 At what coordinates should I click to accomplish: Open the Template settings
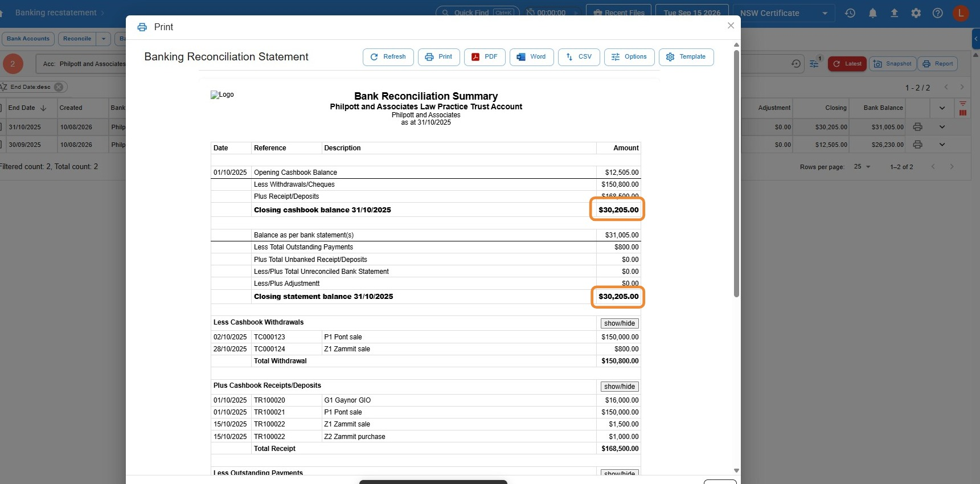(686, 57)
